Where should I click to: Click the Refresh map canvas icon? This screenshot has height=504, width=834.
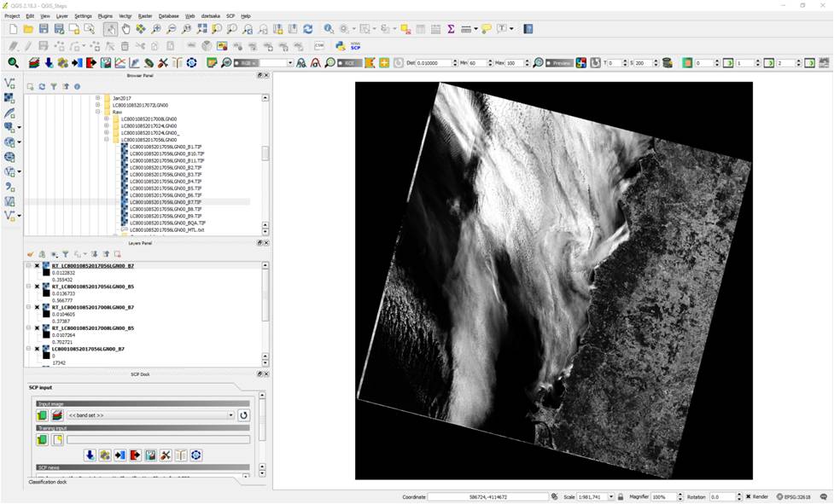coord(307,29)
